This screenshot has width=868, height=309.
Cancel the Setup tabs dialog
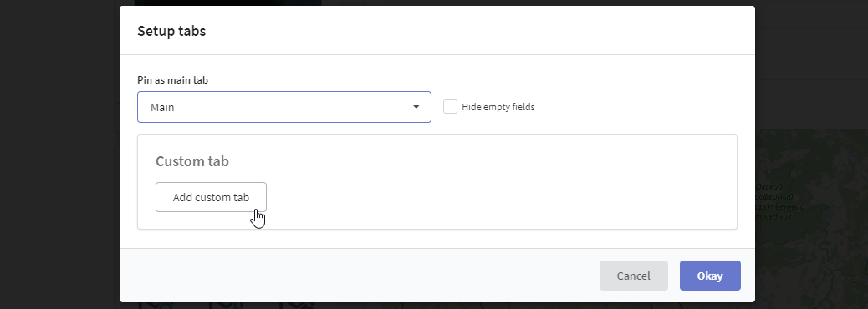point(634,276)
